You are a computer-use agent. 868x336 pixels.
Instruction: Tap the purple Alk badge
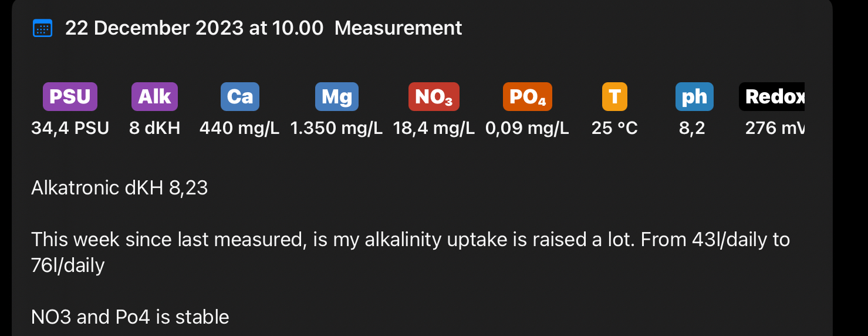tap(154, 97)
